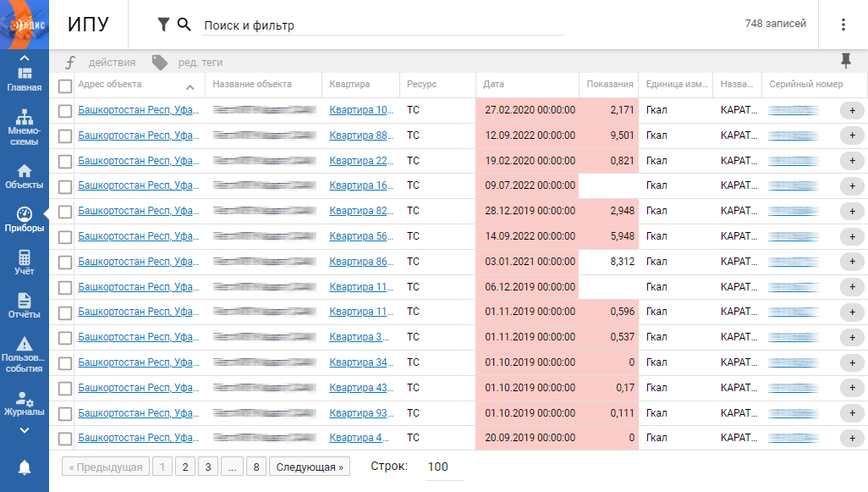Open serial number link in 01.11.2019 0,596 row

click(794, 312)
